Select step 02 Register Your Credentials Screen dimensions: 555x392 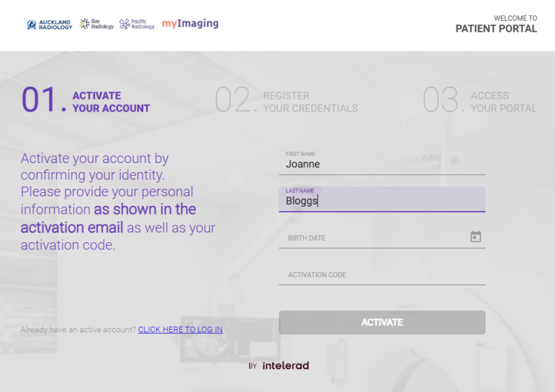click(310, 102)
